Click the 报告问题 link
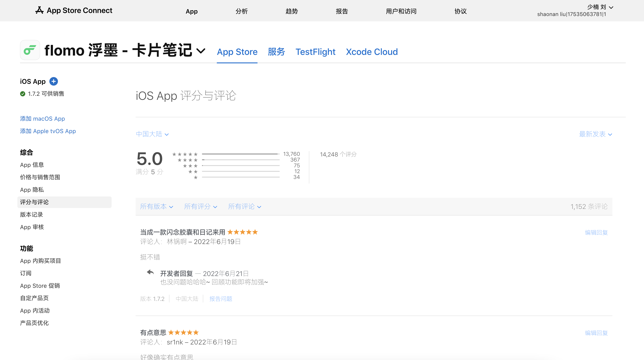 click(x=221, y=299)
